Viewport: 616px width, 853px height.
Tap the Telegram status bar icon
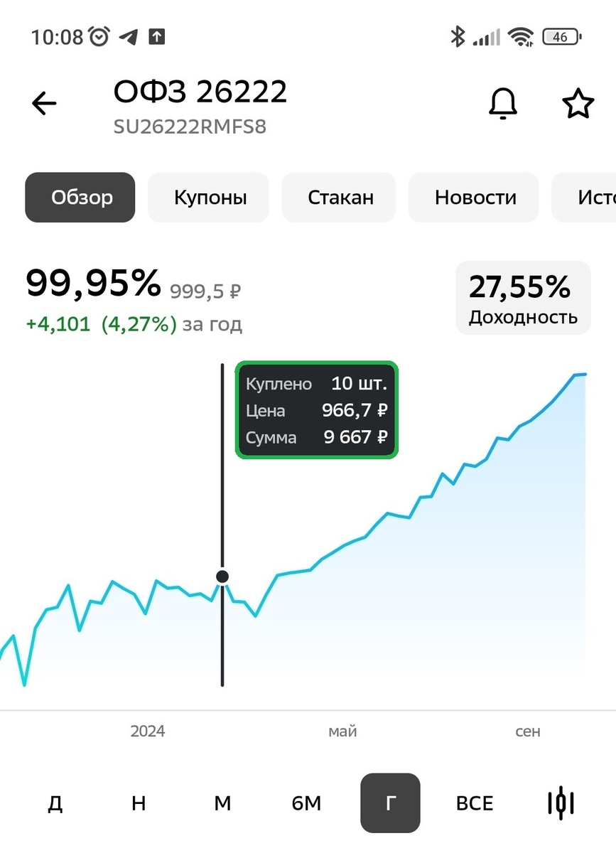coord(129,37)
